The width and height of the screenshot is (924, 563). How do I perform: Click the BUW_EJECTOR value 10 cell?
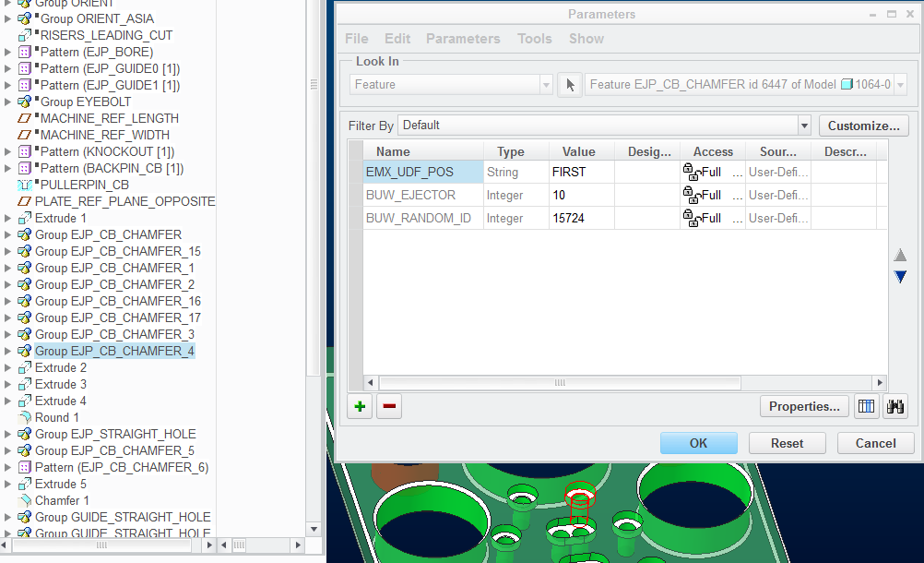click(582, 195)
